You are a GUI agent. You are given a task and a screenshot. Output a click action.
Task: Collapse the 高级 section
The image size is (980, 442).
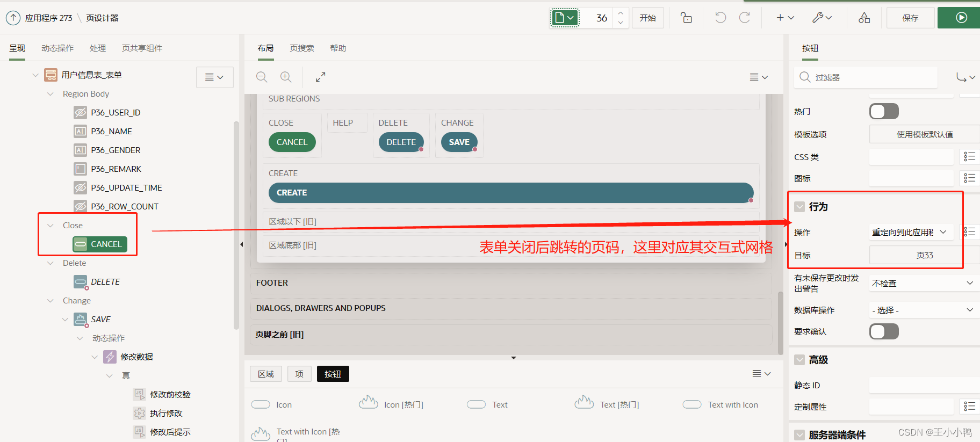coord(800,360)
